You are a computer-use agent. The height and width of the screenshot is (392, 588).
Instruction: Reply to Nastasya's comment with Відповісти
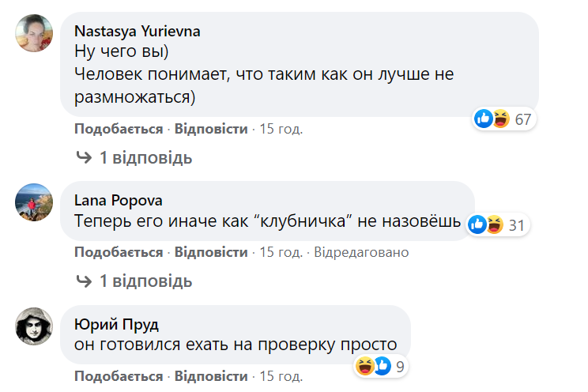(x=211, y=129)
